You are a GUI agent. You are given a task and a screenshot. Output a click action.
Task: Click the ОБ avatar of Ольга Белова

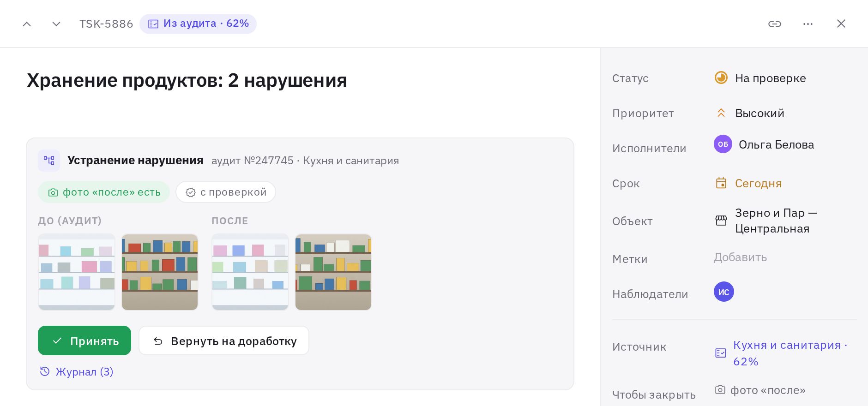(723, 144)
